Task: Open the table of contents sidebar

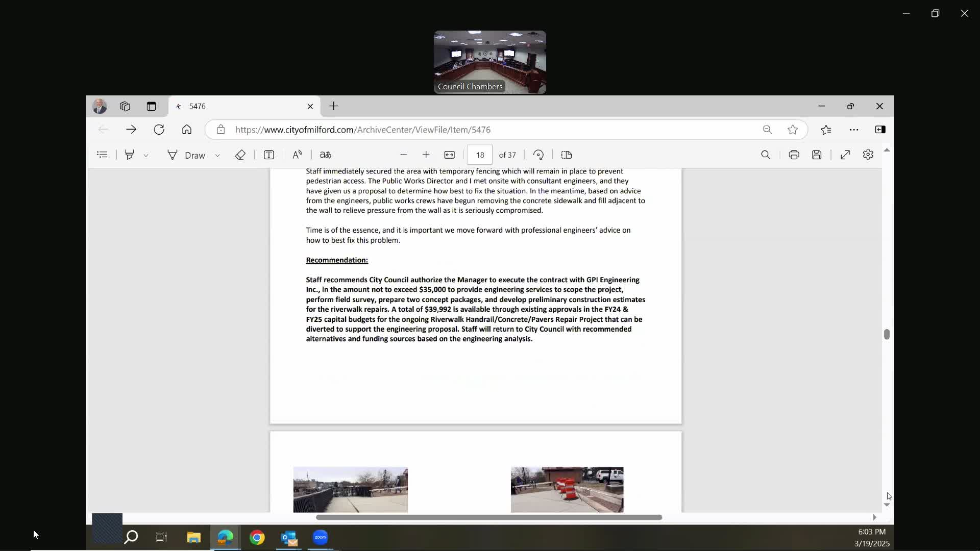Action: click(102, 155)
